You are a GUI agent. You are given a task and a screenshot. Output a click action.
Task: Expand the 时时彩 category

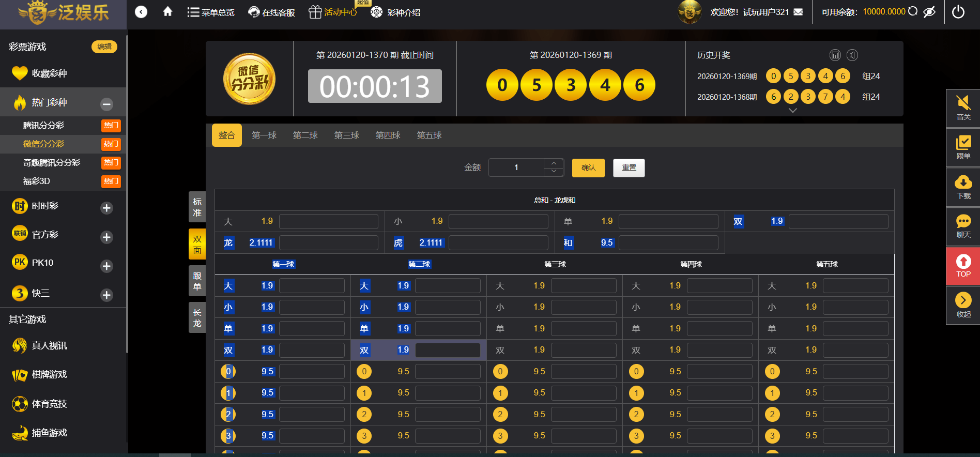106,208
